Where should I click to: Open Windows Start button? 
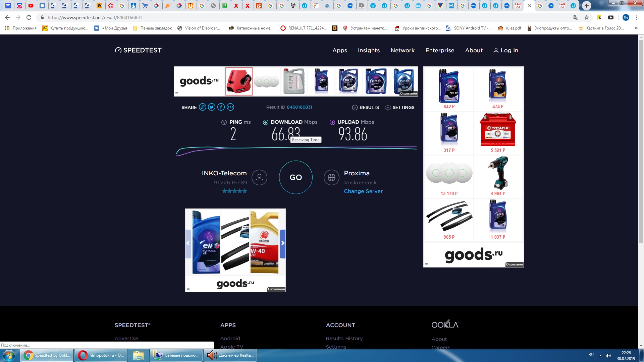(9, 355)
